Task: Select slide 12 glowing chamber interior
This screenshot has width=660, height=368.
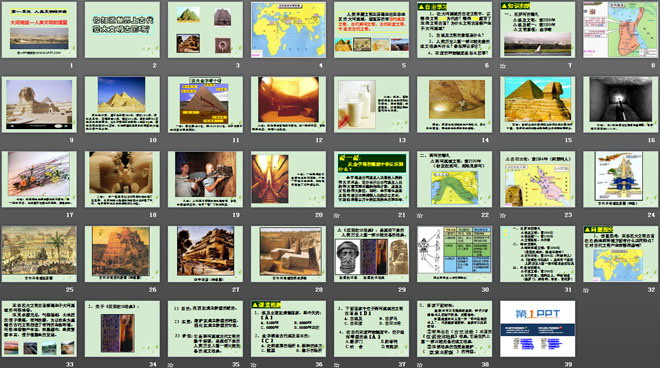Action: point(289,104)
